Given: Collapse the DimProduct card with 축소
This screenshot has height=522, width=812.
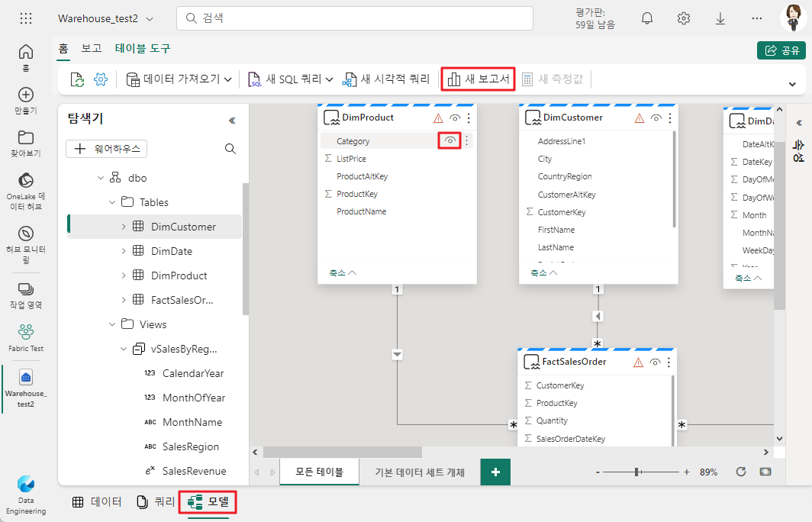Looking at the screenshot, I should (343, 273).
